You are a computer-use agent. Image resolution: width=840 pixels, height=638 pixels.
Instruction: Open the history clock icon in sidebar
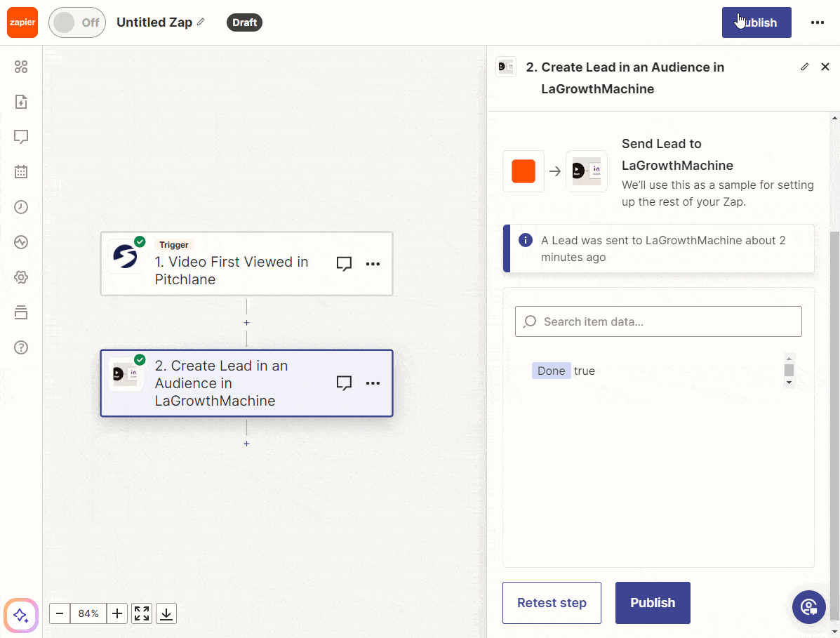(21, 207)
